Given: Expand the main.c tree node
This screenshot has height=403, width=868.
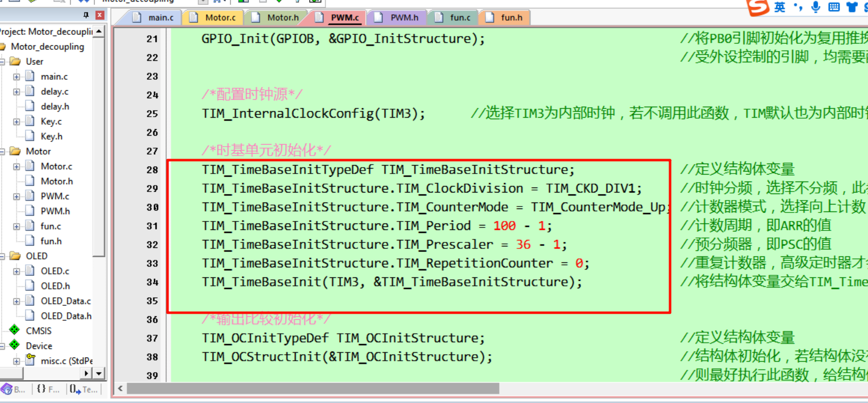Looking at the screenshot, I should tap(16, 77).
